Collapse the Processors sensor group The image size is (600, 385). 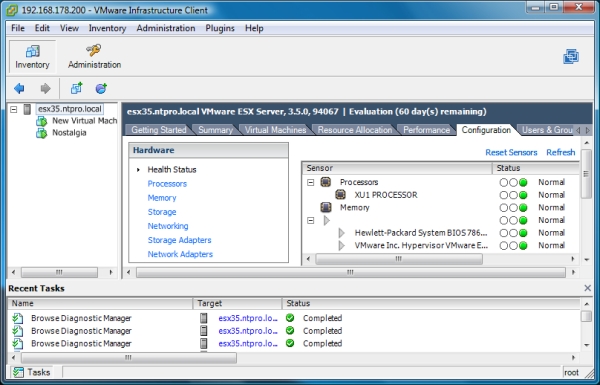[x=311, y=182]
